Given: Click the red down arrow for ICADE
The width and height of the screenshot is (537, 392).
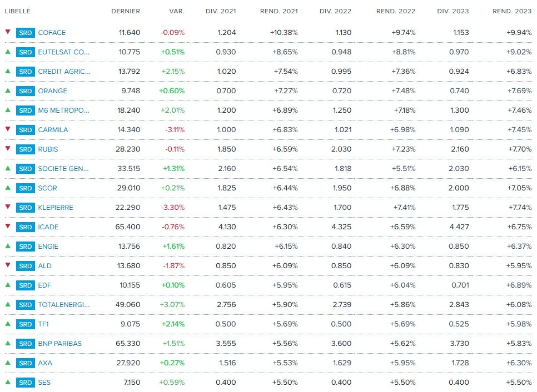Looking at the screenshot, I should pos(8,227).
